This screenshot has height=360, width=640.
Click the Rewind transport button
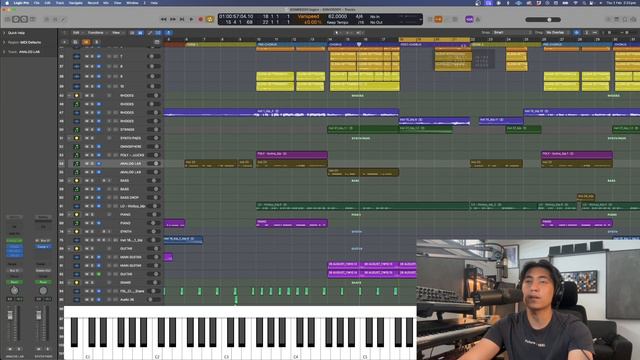pyautogui.click(x=164, y=19)
